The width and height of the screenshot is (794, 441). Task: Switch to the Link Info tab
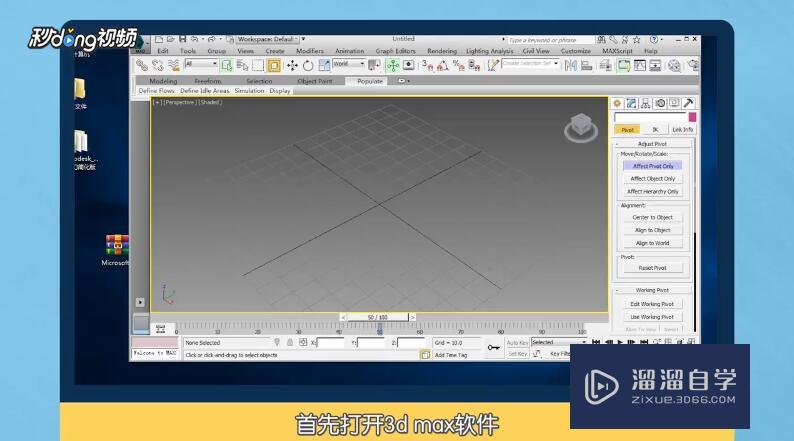pos(682,130)
